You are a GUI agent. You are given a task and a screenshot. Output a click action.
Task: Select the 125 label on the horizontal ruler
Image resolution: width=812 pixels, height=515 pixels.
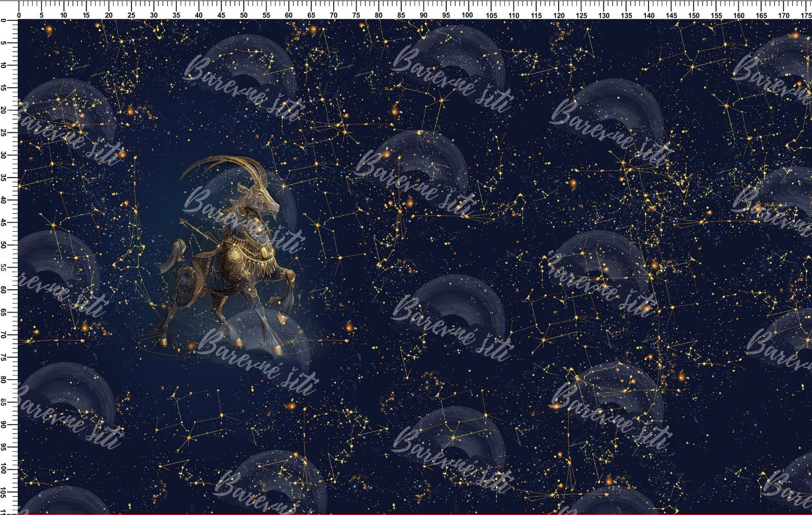[x=581, y=15]
